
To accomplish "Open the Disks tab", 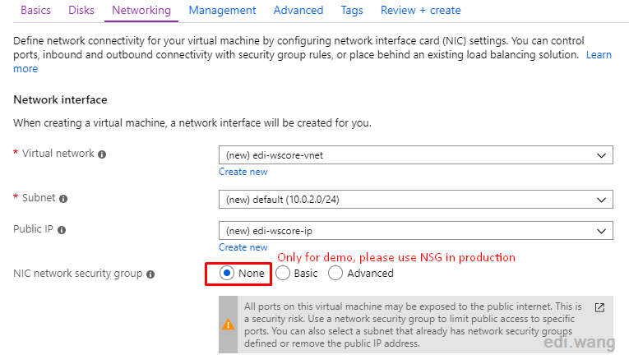I will coord(81,10).
